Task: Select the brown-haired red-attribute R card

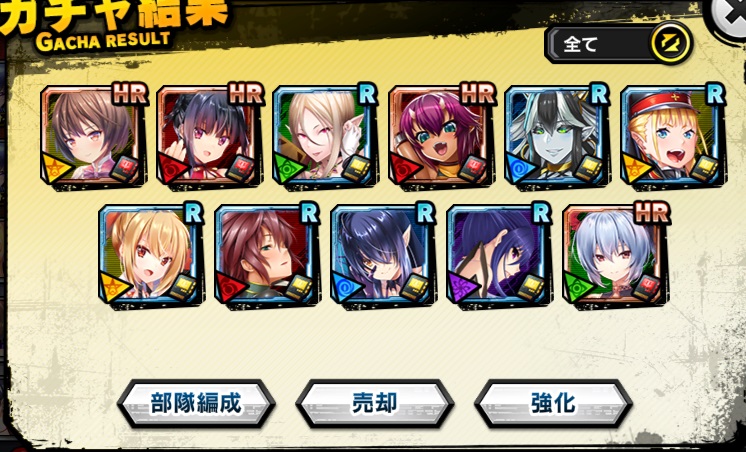Action: 268,255
